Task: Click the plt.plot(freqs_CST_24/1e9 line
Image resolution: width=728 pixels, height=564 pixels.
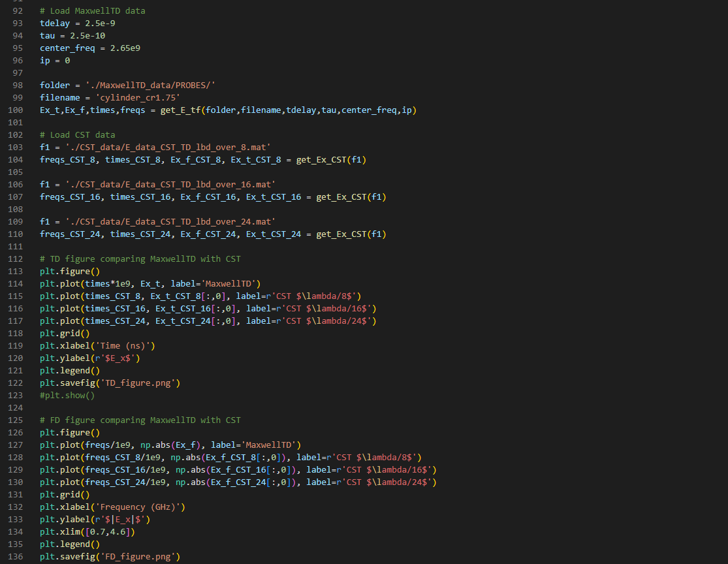Action: tap(238, 482)
